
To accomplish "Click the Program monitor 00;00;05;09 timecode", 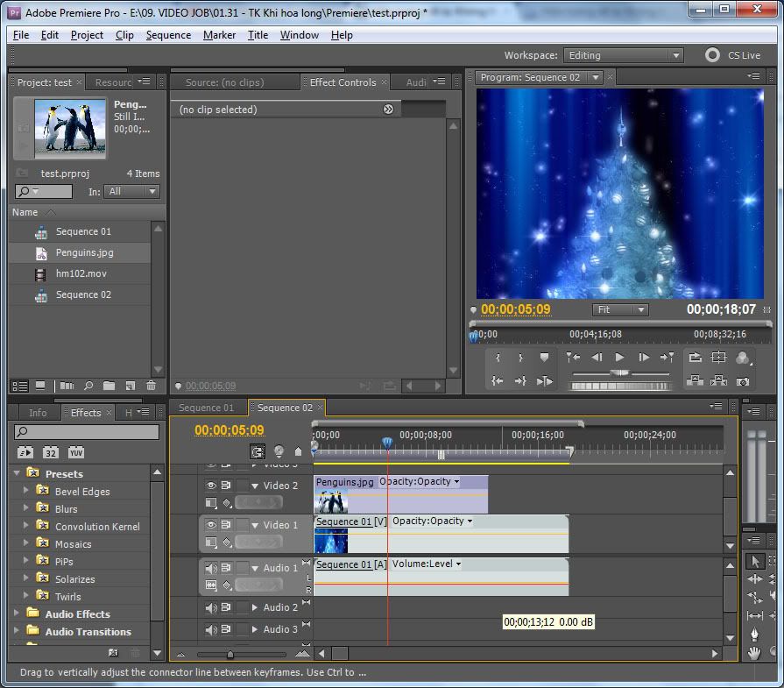I will click(x=515, y=309).
